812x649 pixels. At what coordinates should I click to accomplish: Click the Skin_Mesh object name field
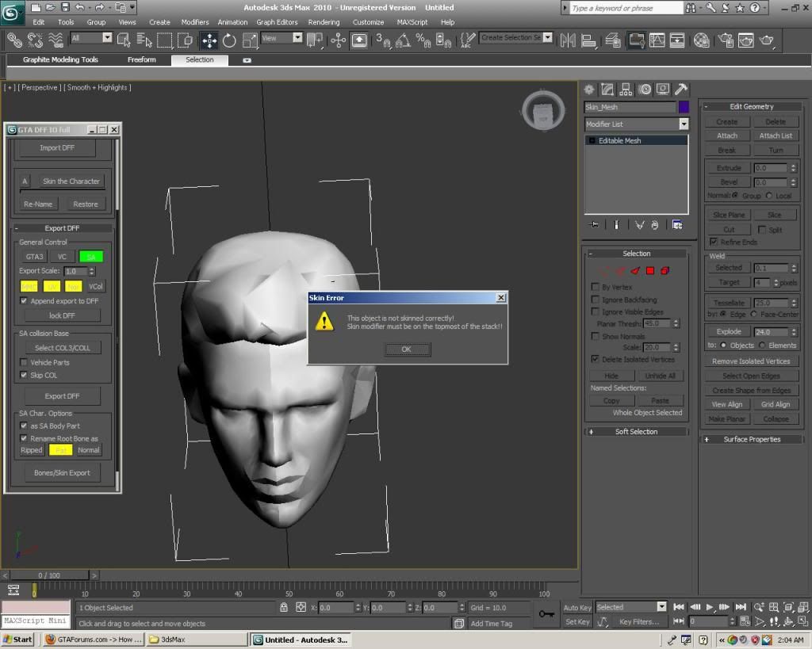(630, 107)
